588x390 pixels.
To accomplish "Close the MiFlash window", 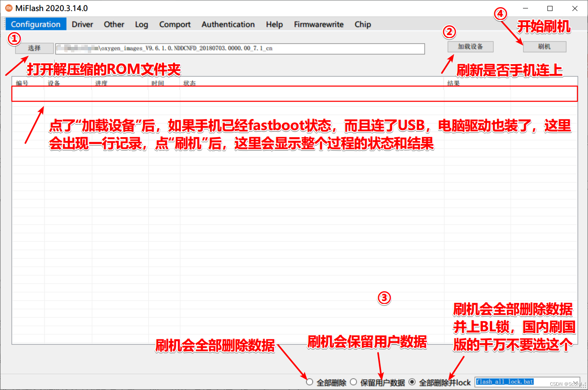I will click(575, 8).
